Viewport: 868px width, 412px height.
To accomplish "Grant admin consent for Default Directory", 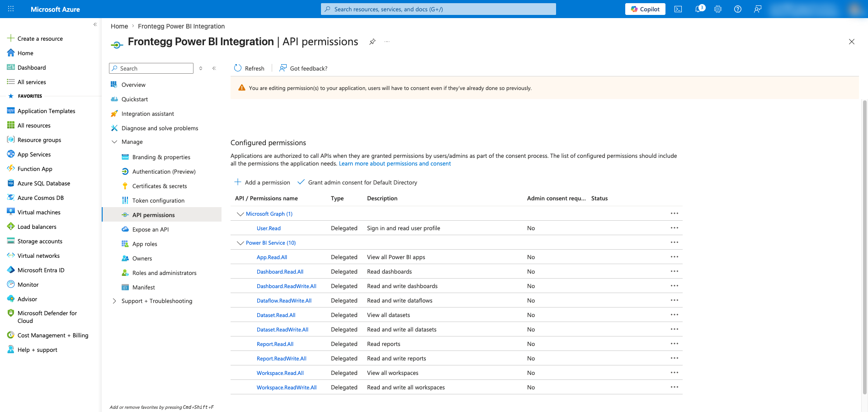I will tap(357, 182).
